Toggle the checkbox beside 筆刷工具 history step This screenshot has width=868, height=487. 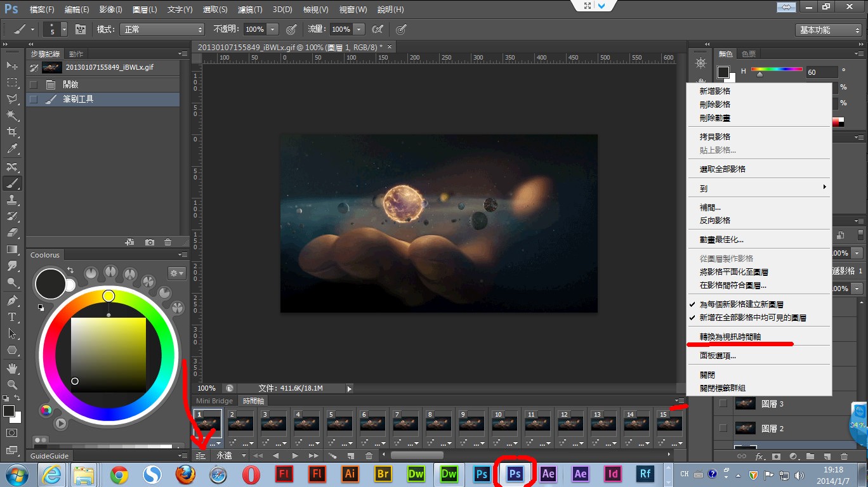click(x=34, y=100)
